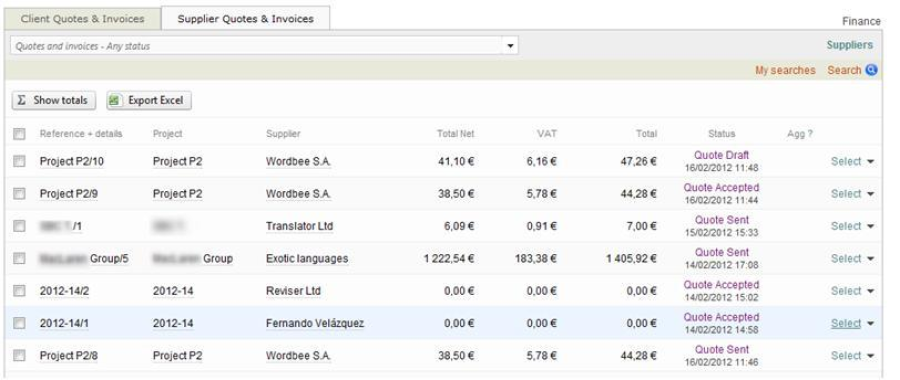Open My searches
Image resolution: width=900 pixels, height=380 pixels.
pos(785,70)
